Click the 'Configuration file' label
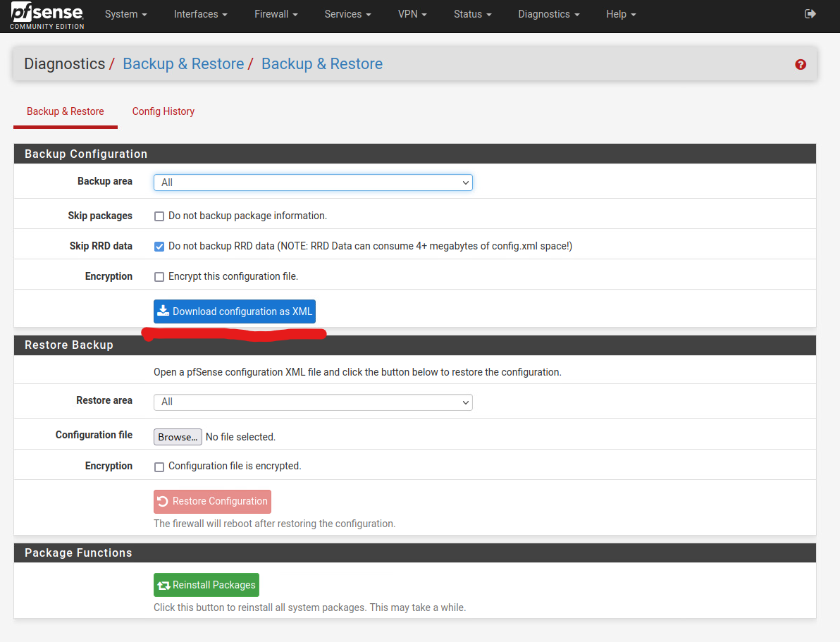 [94, 435]
